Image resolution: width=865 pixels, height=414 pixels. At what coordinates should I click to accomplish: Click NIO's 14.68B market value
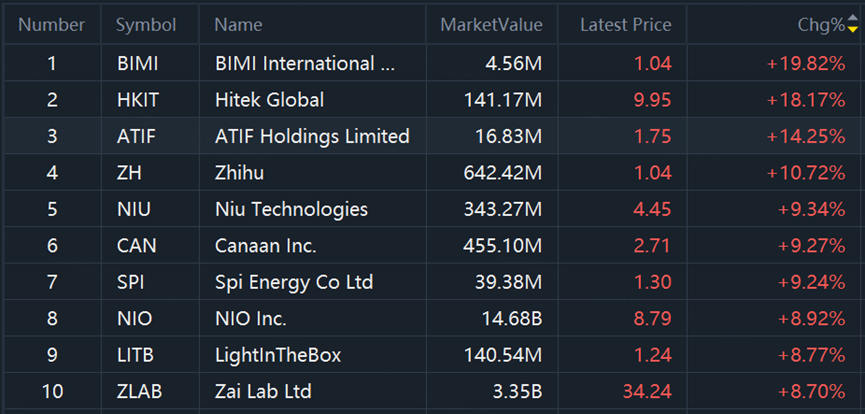[x=510, y=319]
